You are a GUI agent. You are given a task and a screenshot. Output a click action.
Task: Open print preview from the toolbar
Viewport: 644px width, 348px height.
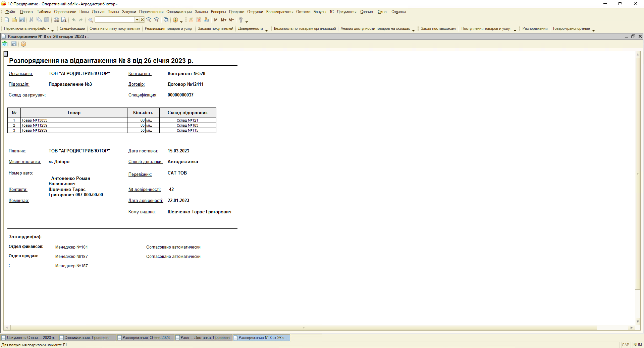click(64, 20)
